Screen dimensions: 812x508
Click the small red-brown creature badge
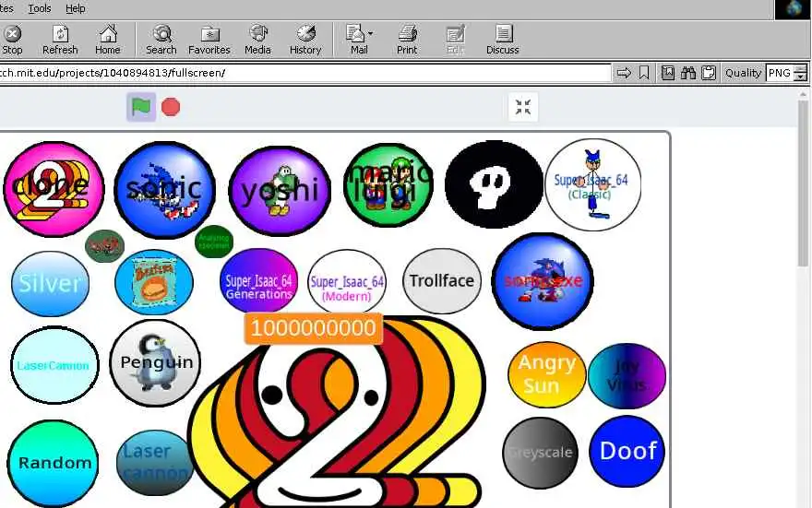tap(104, 246)
